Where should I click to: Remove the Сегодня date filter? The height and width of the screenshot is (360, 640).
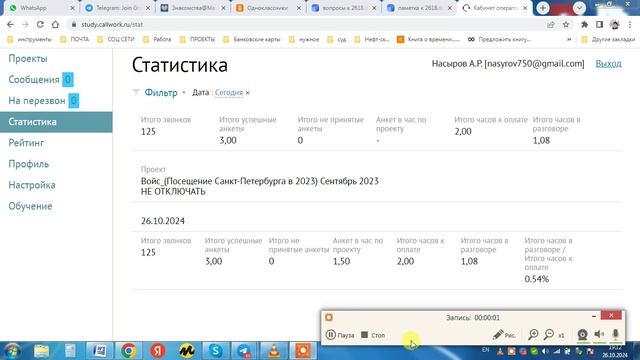click(x=247, y=93)
